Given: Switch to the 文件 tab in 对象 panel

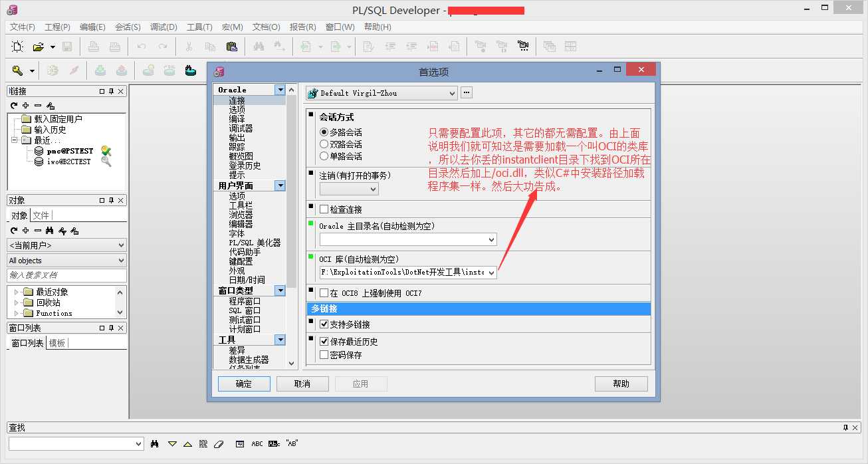Looking at the screenshot, I should [41, 215].
